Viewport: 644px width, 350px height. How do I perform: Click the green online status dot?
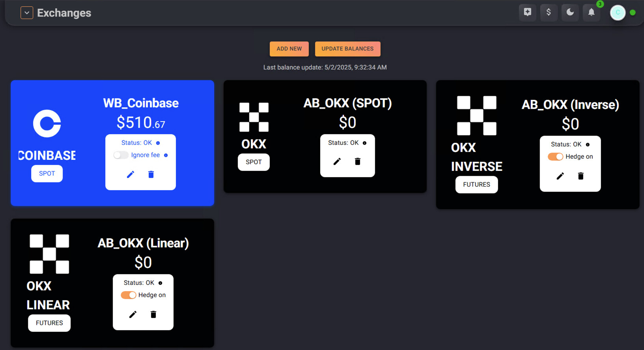pyautogui.click(x=633, y=13)
